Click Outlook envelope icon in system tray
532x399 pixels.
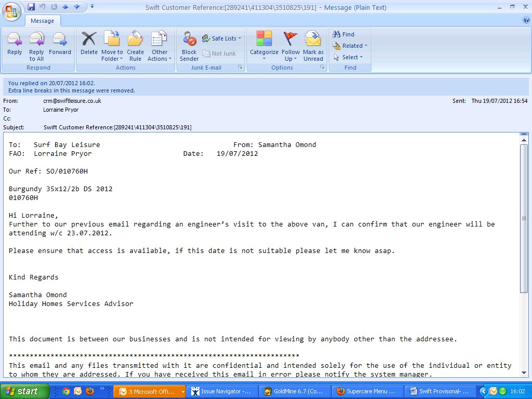[494, 391]
